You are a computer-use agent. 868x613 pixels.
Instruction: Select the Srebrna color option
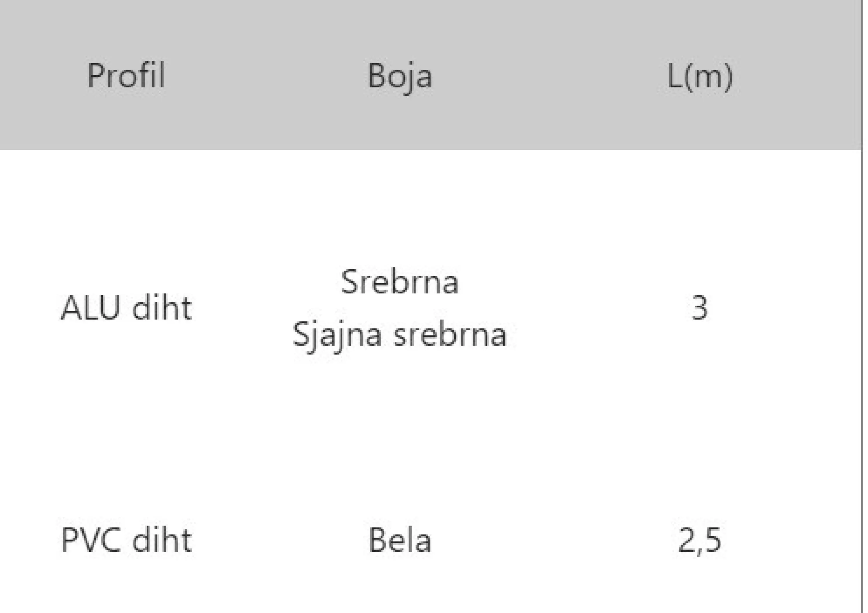400,282
